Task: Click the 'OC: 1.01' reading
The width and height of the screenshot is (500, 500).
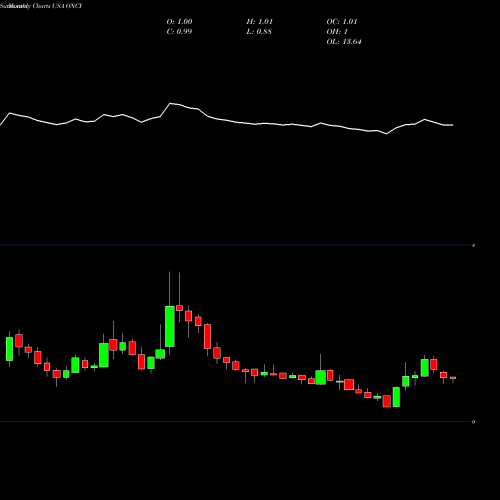Action: pos(342,22)
